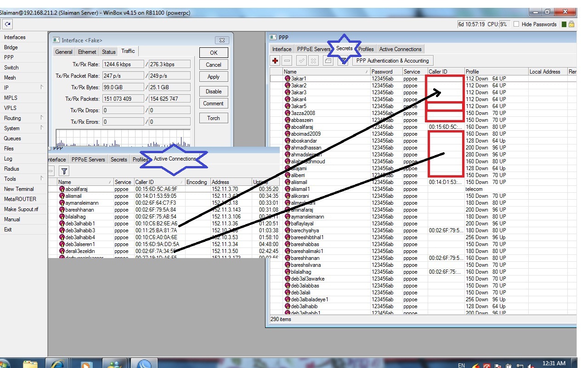Click the padlock icon beside Hide Passwords
588x368 pixels.
point(571,24)
